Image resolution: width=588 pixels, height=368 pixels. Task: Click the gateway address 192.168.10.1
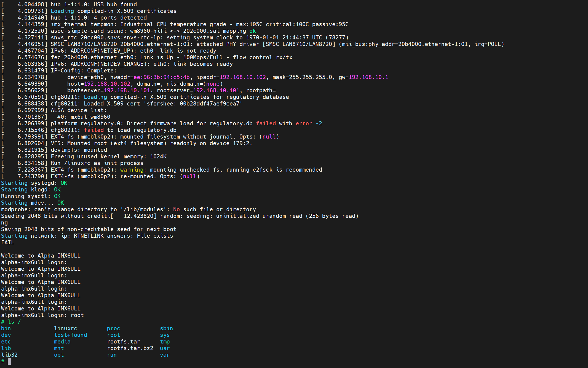368,77
